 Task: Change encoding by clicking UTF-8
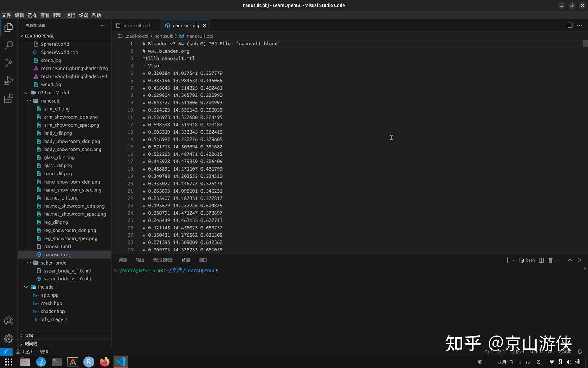pyautogui.click(x=535, y=352)
